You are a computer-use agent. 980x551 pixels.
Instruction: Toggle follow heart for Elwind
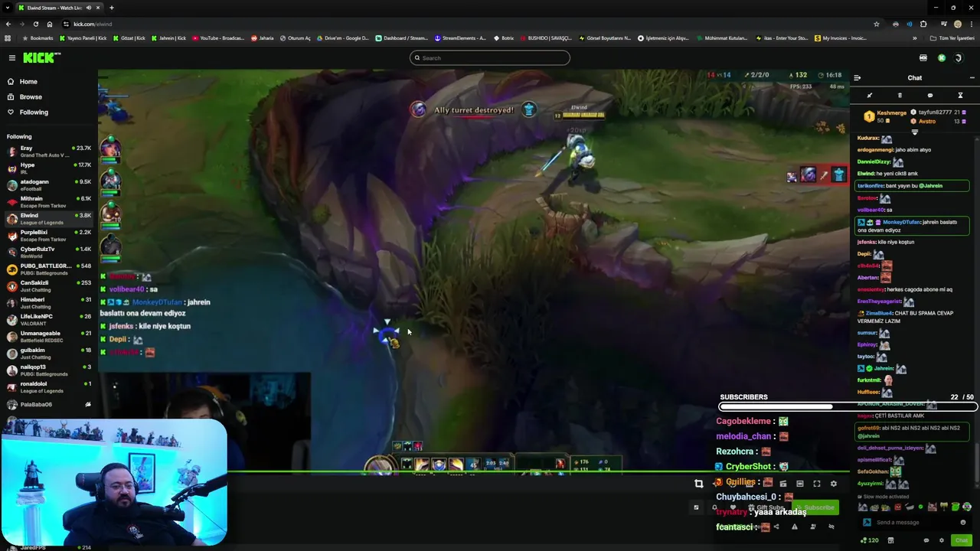(x=733, y=507)
